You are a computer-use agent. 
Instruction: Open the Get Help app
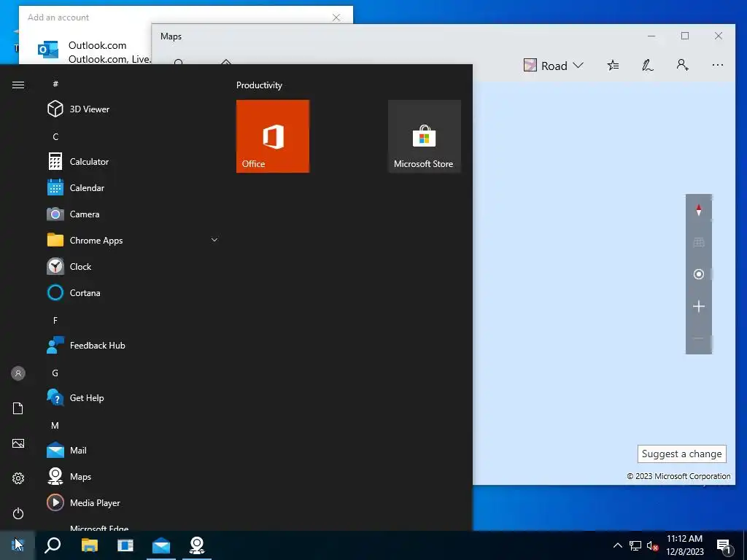pyautogui.click(x=133, y=397)
